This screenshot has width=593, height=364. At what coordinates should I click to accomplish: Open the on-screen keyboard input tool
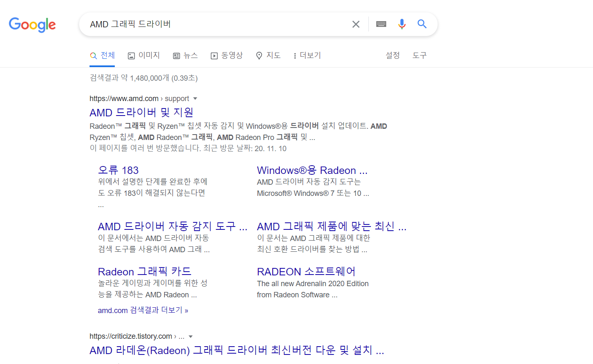[381, 24]
